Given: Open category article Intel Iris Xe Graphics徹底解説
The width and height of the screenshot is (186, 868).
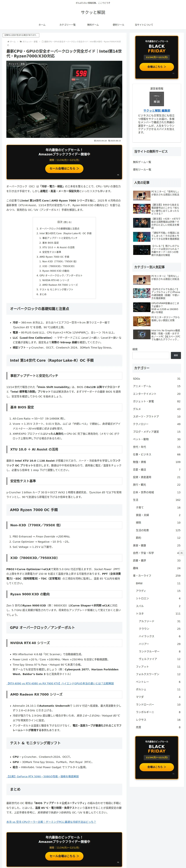Looking at the screenshot, I should coord(157,335).
